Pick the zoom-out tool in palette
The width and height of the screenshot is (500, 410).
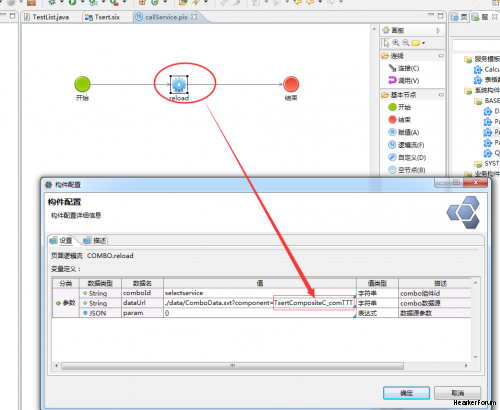coord(406,43)
